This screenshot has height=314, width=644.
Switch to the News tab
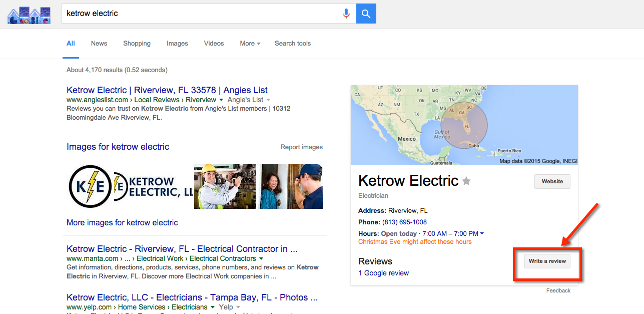pos(99,44)
